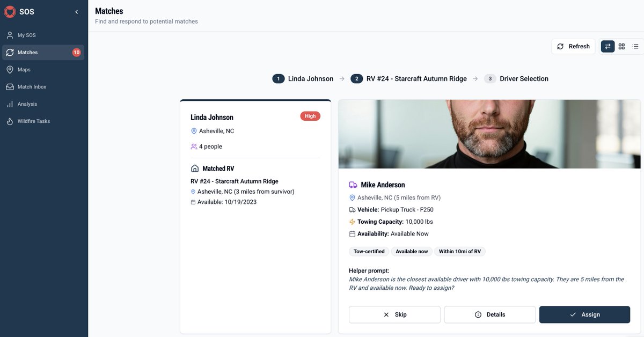Viewport: 644px width, 337px height.
Task: Click the purple truck icon by Mike Anderson
Action: click(353, 185)
